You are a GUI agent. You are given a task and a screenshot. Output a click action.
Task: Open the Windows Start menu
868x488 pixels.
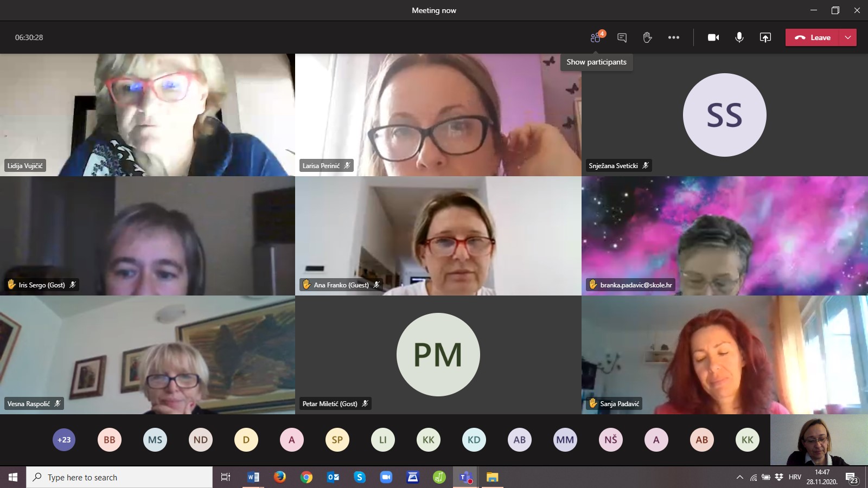[x=13, y=477]
